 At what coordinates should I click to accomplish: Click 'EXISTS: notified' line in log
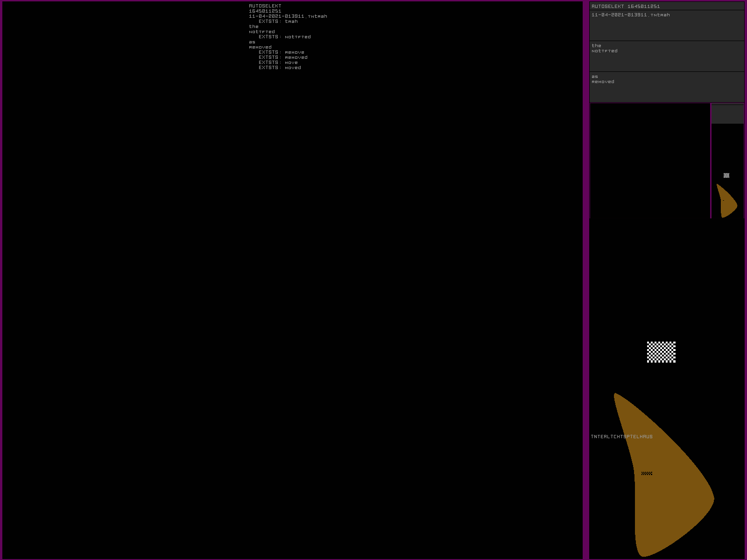point(285,37)
